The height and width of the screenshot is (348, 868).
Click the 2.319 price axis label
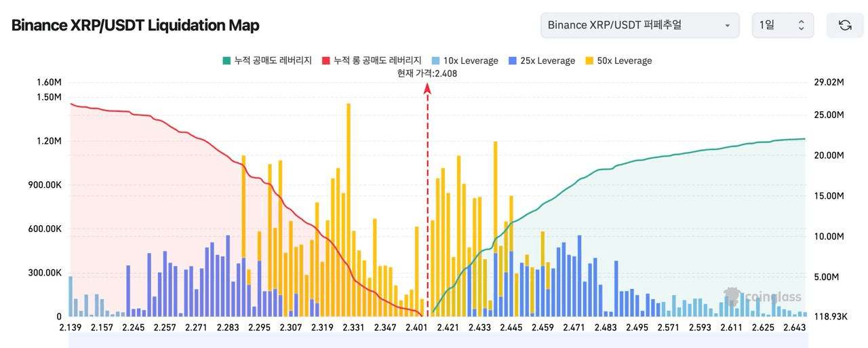tap(322, 328)
